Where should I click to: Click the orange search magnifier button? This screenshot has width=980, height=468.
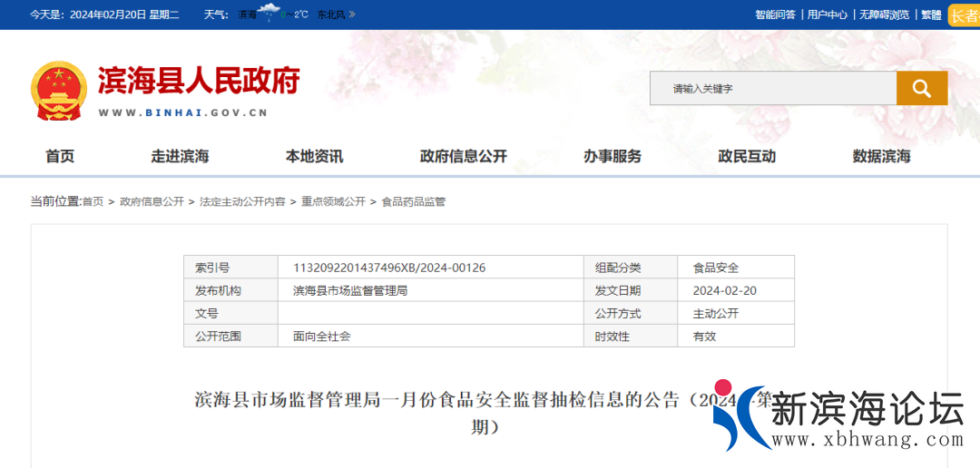[x=922, y=88]
